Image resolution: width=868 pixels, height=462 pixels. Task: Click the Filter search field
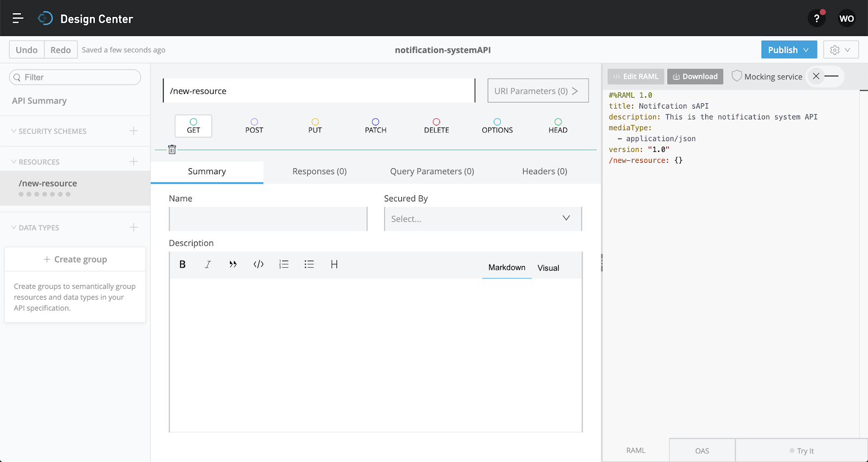click(76, 78)
